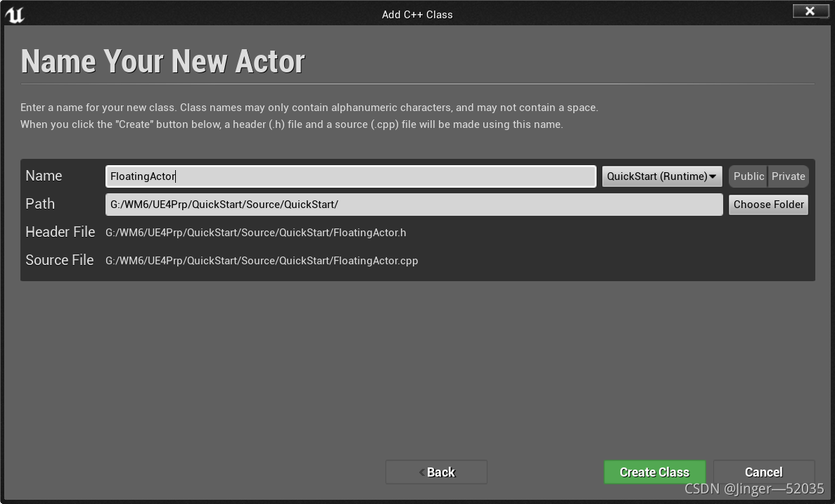Click the Name Your New Actor heading
The height and width of the screenshot is (504, 835).
(162, 61)
